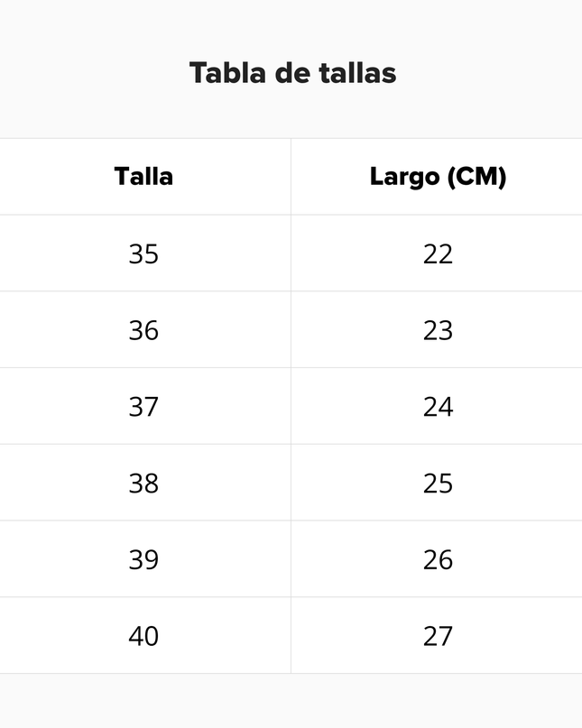The width and height of the screenshot is (582, 728).
Task: Click the 24 cm length cell
Action: click(x=438, y=408)
